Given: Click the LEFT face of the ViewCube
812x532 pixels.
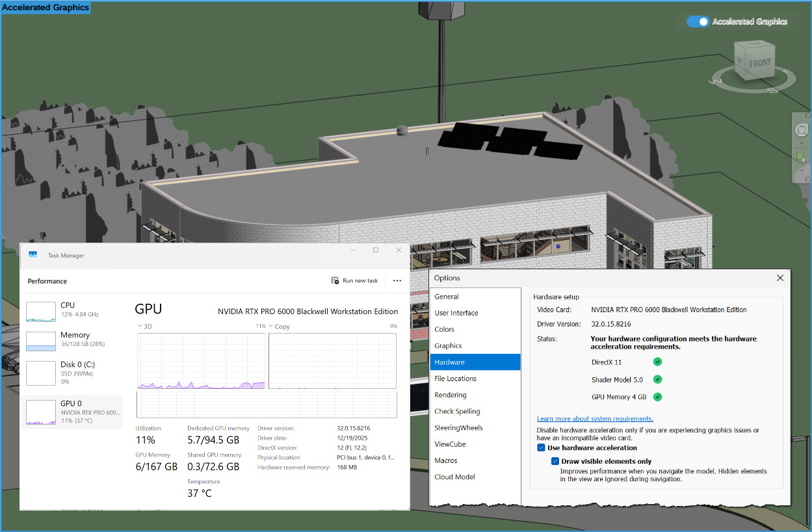Looking at the screenshot, I should 739,61.
